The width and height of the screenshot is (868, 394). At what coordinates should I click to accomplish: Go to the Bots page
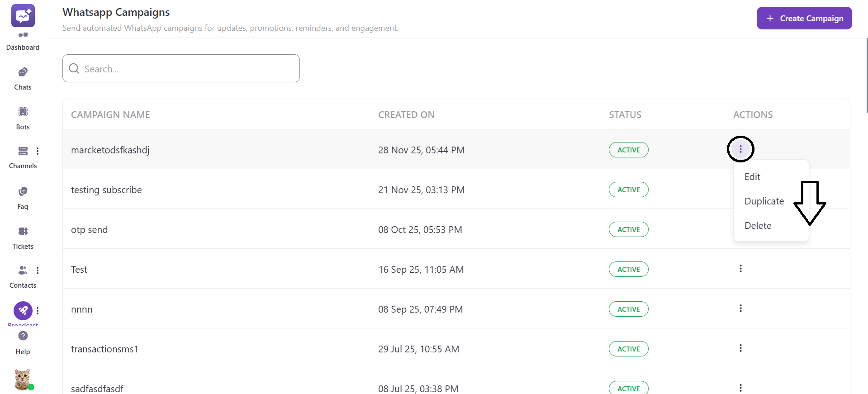click(x=23, y=112)
